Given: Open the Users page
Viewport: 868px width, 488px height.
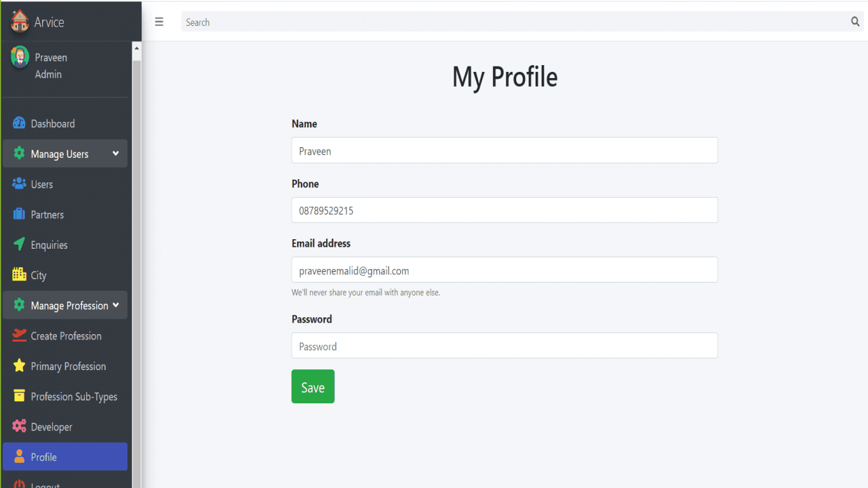Looking at the screenshot, I should coord(65,184).
